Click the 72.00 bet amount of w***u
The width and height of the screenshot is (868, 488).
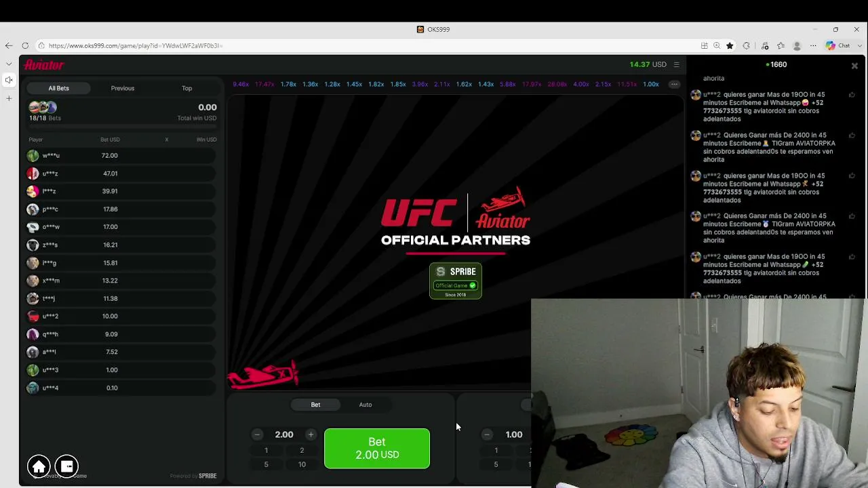tap(110, 155)
